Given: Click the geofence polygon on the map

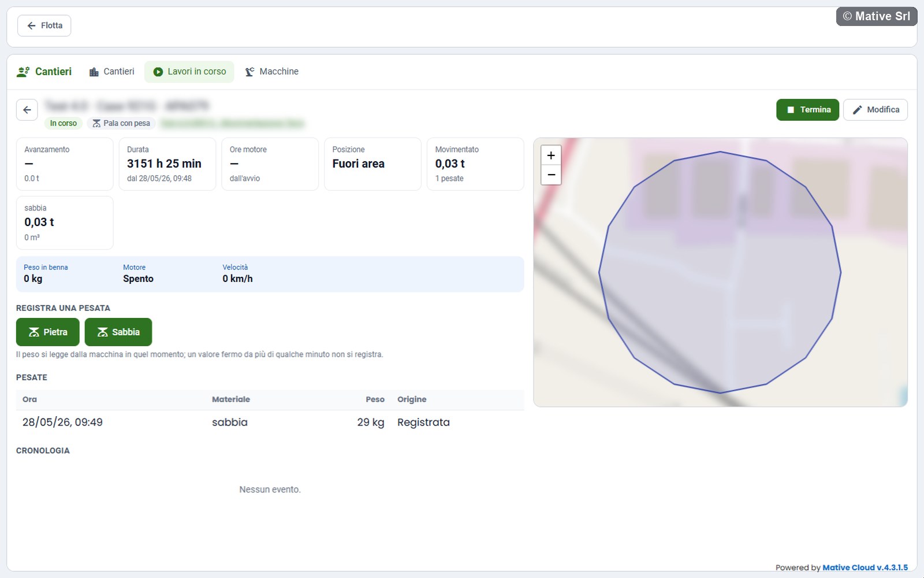Looking at the screenshot, I should [x=720, y=272].
